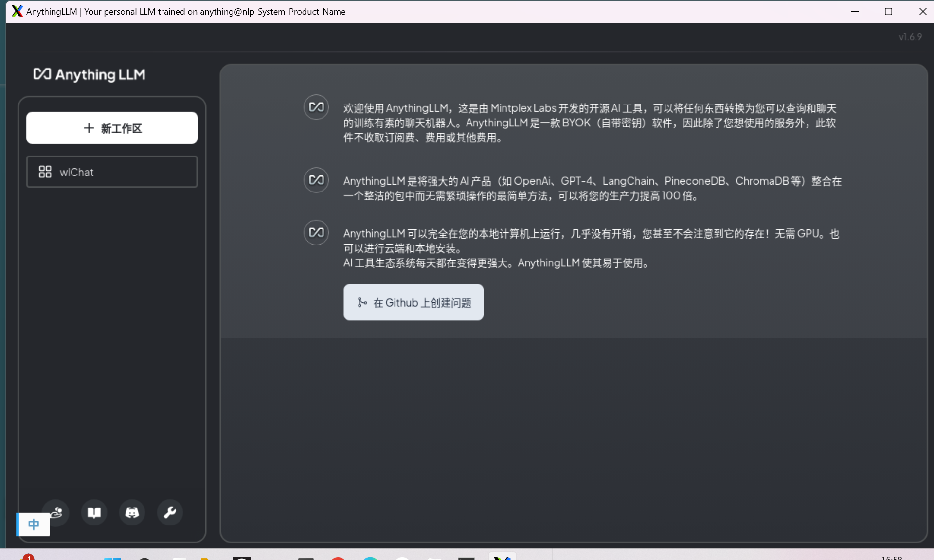Minimize the AnythingLLM window
The image size is (934, 560).
855,11
